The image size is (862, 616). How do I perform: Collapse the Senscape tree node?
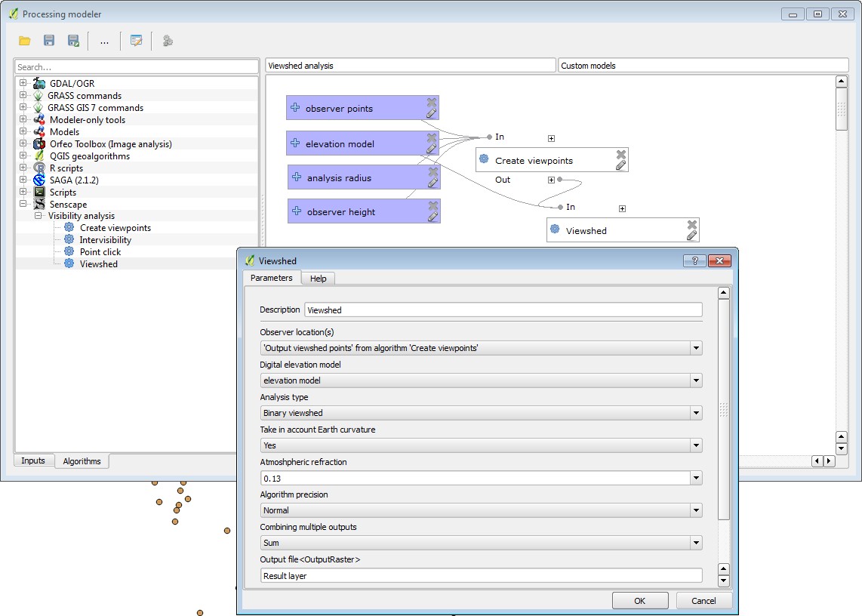point(23,204)
